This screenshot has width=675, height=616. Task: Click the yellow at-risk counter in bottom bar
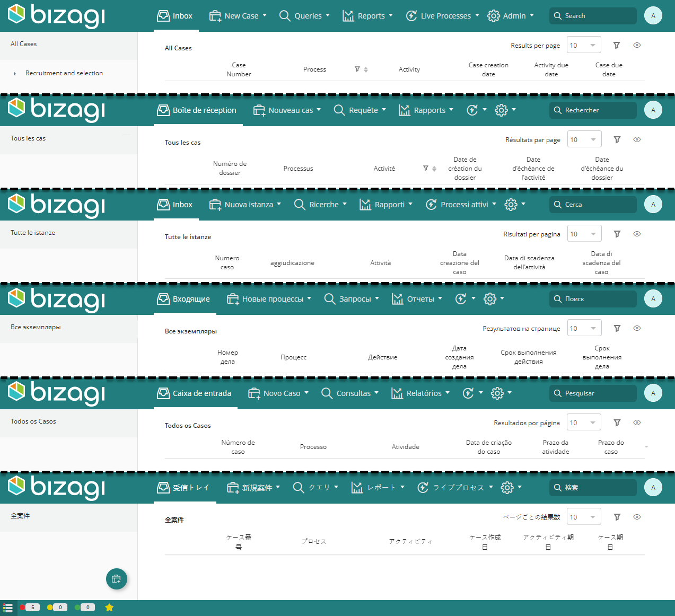(57, 608)
